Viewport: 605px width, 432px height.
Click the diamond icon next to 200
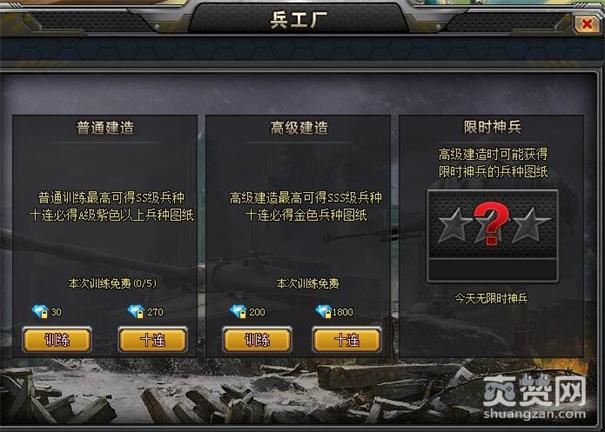238,311
